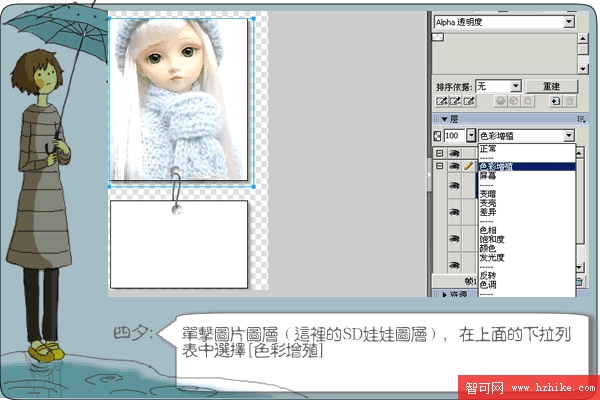Click the opacity icon left of the 100 field
The height and width of the screenshot is (400, 600).
point(436,135)
